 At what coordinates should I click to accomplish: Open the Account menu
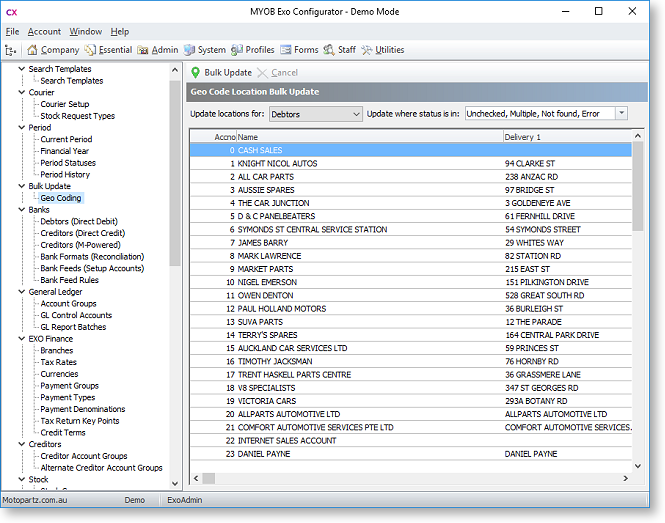point(44,32)
